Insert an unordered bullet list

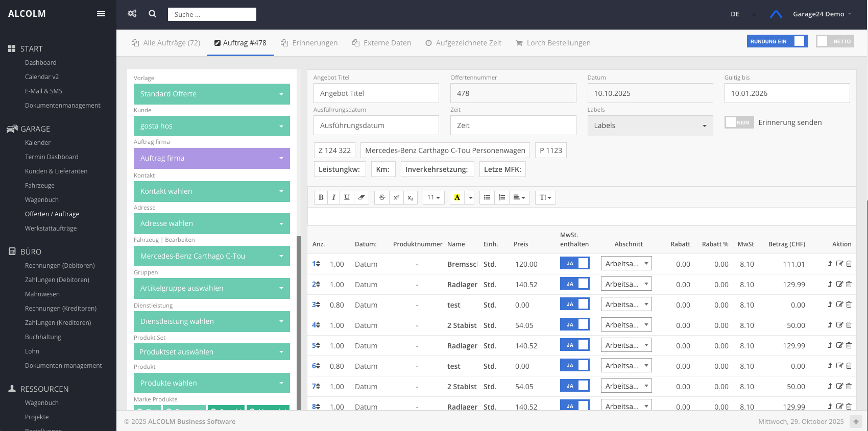(x=487, y=197)
